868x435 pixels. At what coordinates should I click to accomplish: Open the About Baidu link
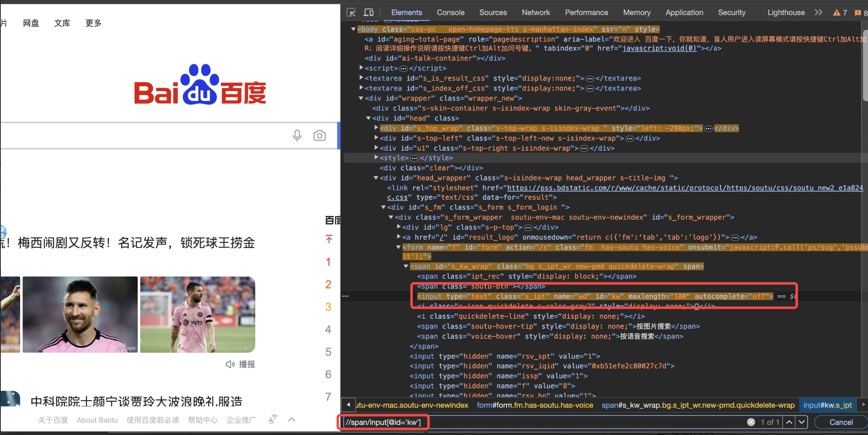(x=97, y=420)
